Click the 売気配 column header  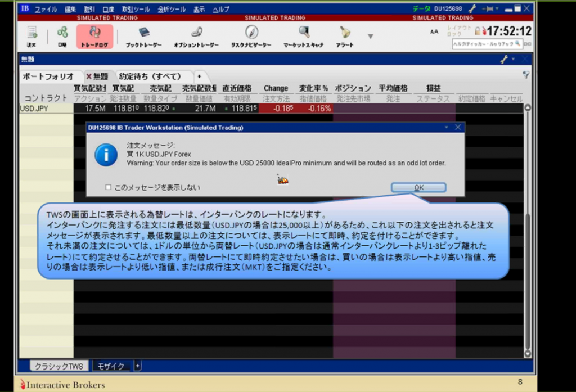tap(160, 88)
